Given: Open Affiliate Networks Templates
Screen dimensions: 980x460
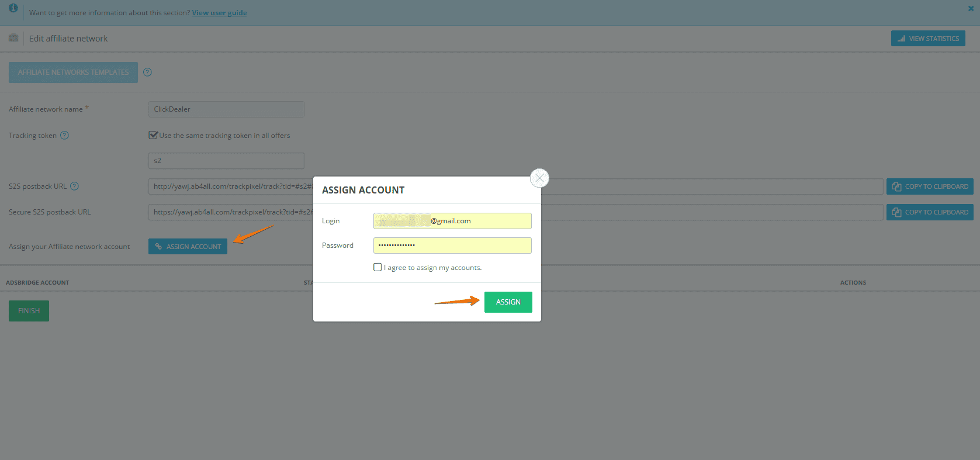Looking at the screenshot, I should pos(73,72).
